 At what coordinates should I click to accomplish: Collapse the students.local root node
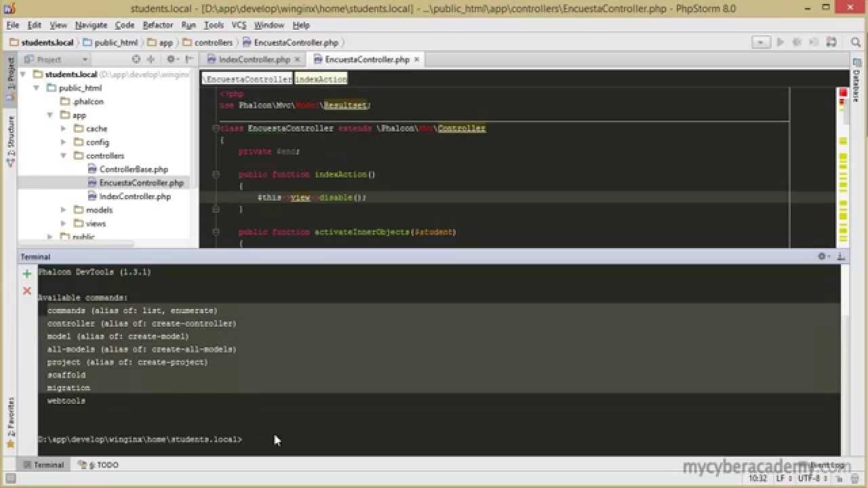[x=23, y=75]
